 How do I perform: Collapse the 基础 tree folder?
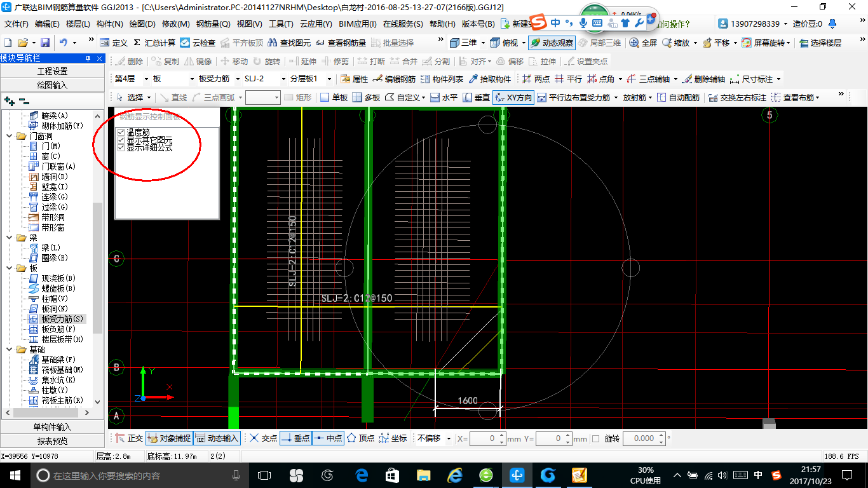click(x=10, y=349)
